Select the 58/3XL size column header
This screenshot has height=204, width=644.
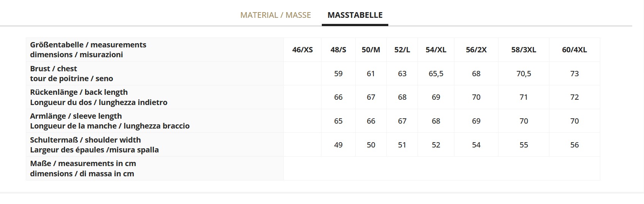[524, 50]
